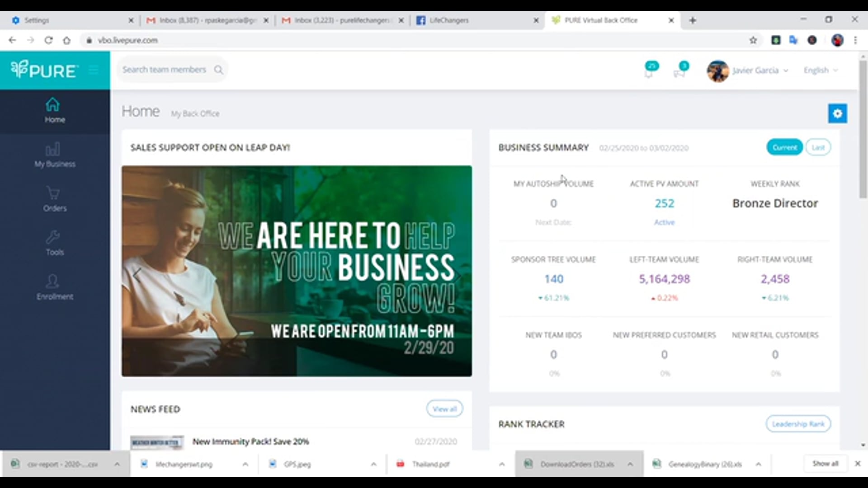Click the Bronze Director rank text
The height and width of the screenshot is (488, 868).
pos(775,203)
